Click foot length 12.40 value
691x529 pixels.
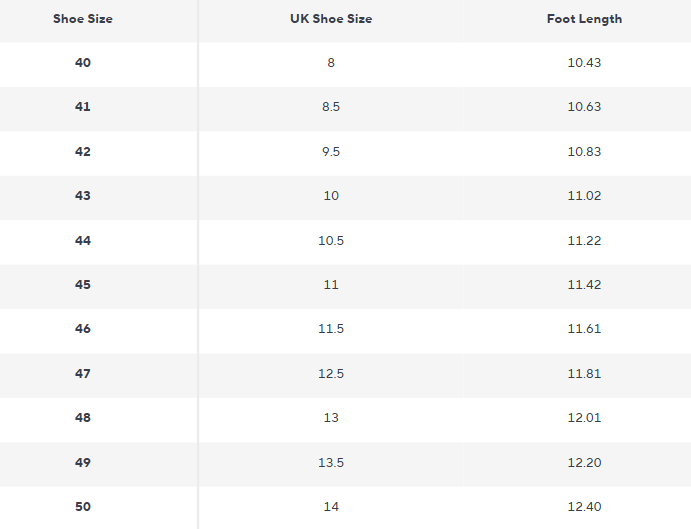[584, 507]
